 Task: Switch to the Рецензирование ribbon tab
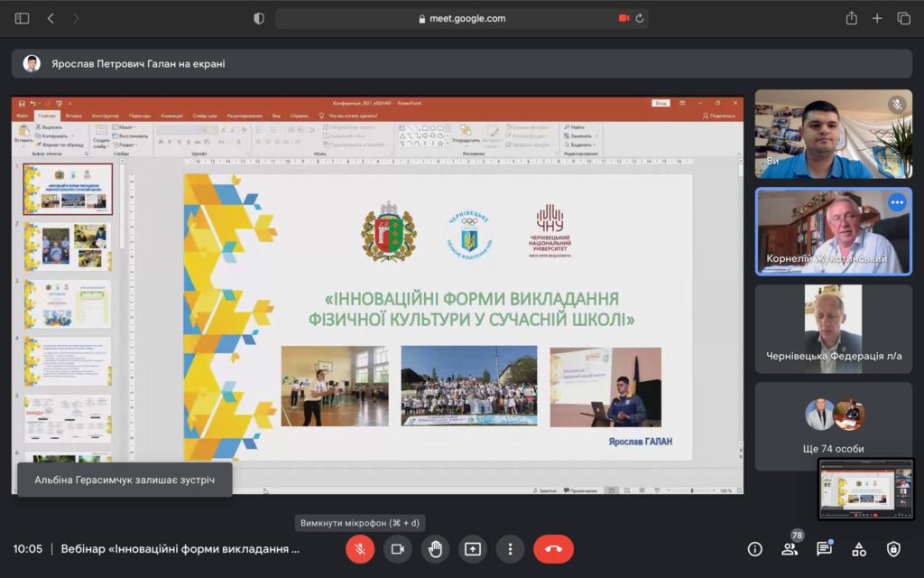click(x=245, y=116)
